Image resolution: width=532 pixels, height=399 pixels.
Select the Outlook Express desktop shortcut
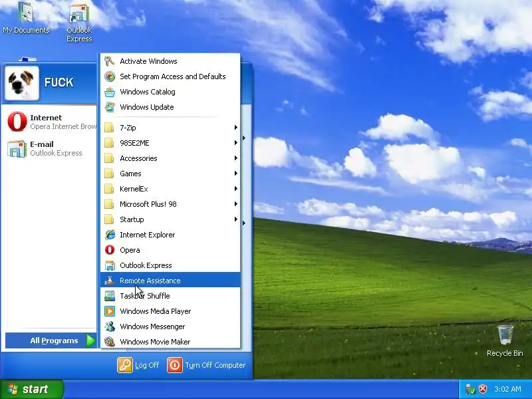[x=79, y=22]
